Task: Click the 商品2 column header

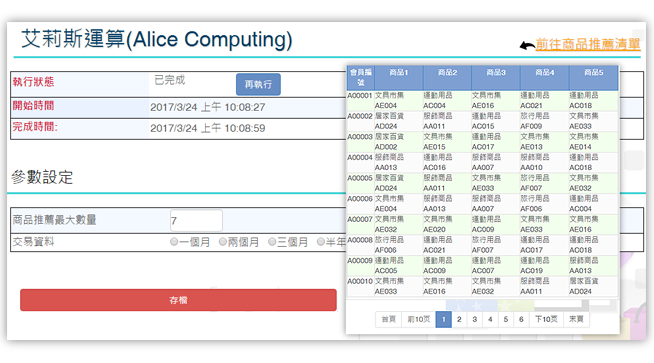Action: click(447, 78)
